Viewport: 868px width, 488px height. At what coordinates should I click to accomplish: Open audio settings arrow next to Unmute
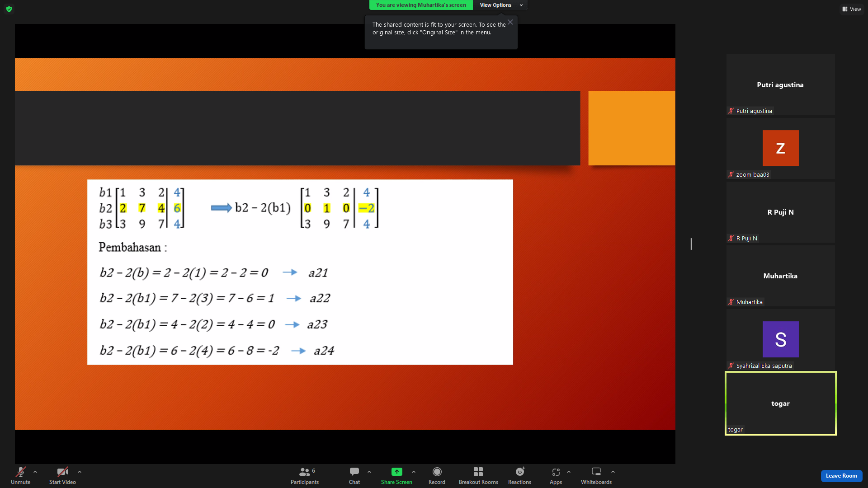(x=35, y=472)
